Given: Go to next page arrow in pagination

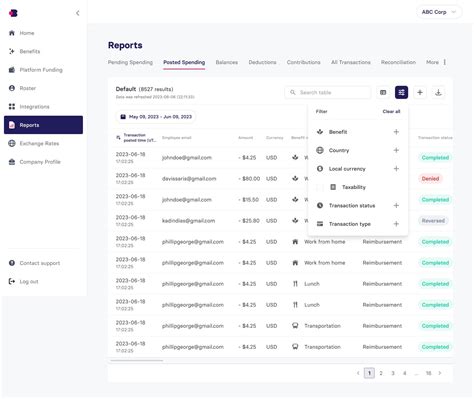Looking at the screenshot, I should (x=440, y=373).
